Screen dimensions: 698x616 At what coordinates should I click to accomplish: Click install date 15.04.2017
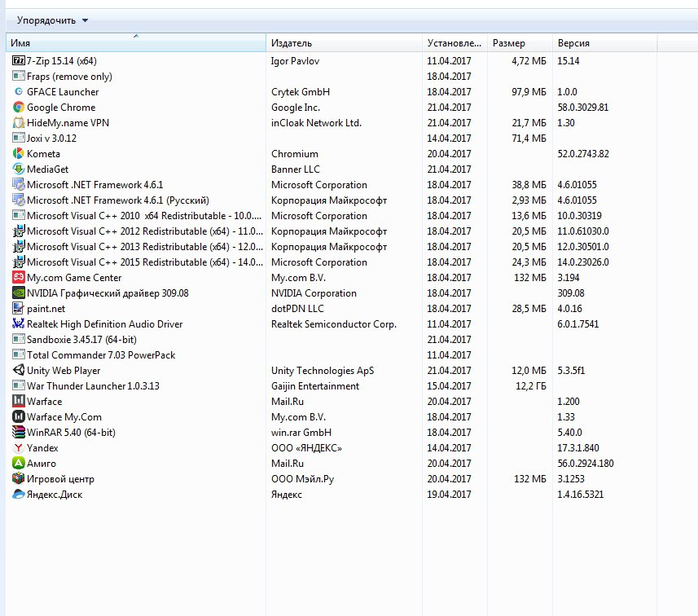449,386
